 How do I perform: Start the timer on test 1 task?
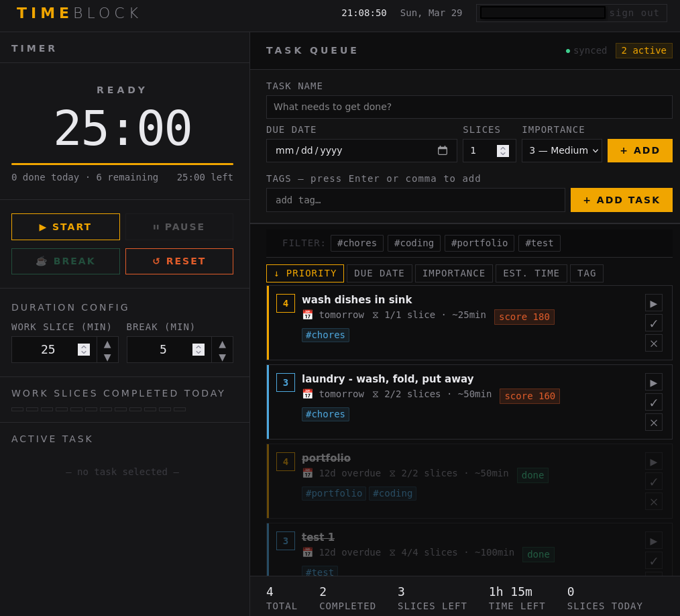click(x=653, y=541)
